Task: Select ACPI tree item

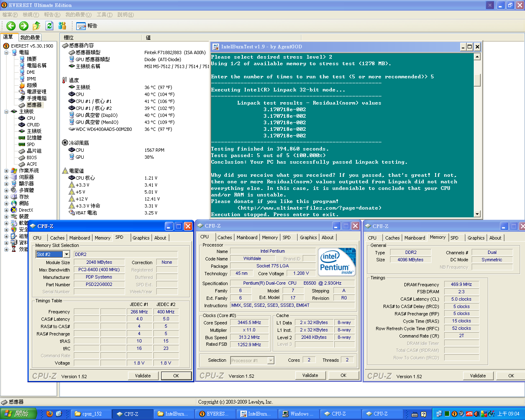Action: click(x=32, y=164)
